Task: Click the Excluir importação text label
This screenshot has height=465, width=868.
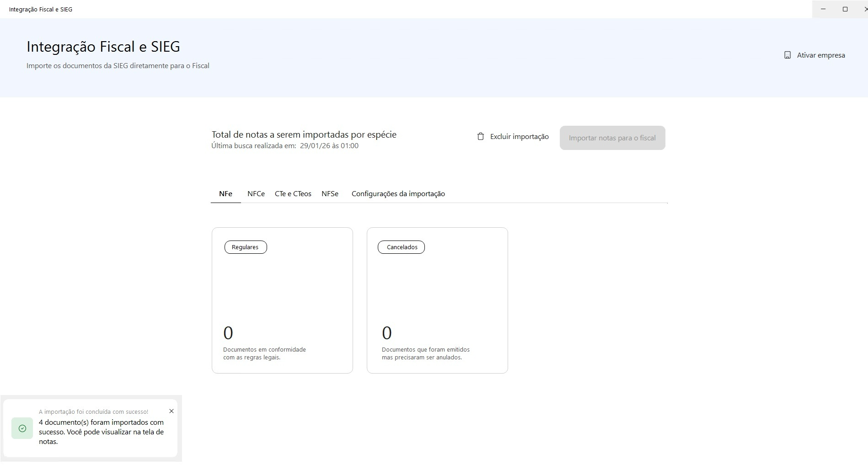Action: click(519, 137)
